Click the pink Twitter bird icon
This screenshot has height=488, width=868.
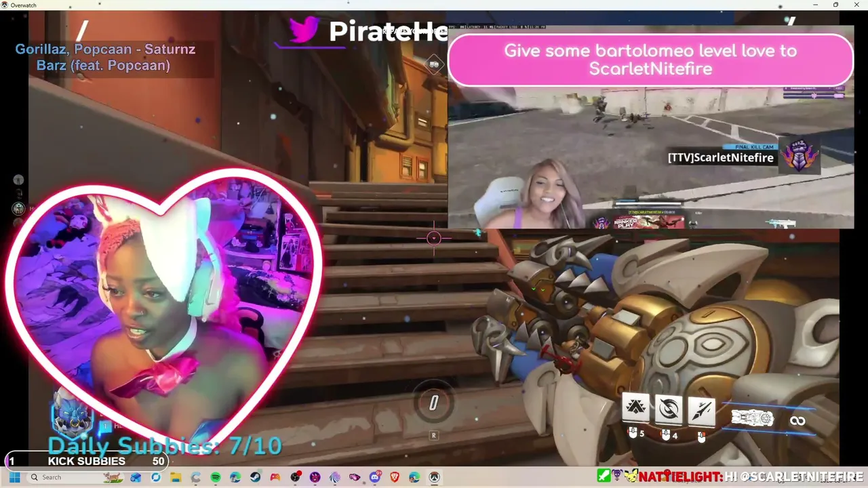coord(303,30)
